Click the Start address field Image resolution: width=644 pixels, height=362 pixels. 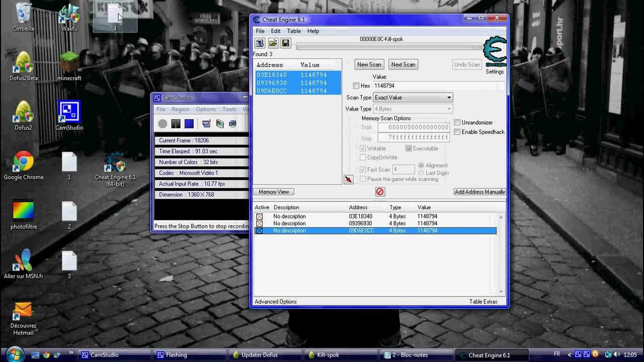coord(414,127)
